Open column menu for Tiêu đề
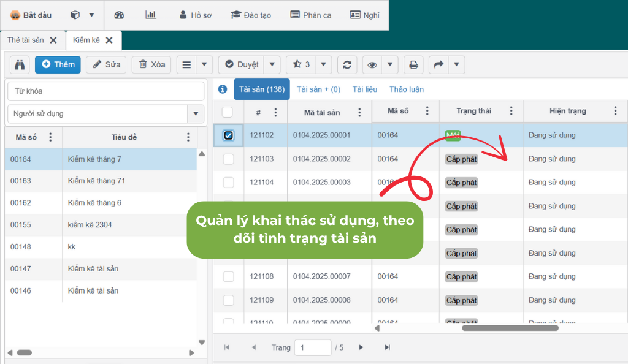The width and height of the screenshot is (628, 364). (188, 137)
